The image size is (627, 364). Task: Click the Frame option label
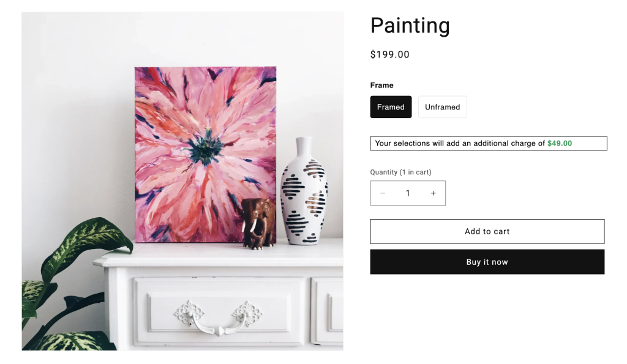pyautogui.click(x=381, y=85)
